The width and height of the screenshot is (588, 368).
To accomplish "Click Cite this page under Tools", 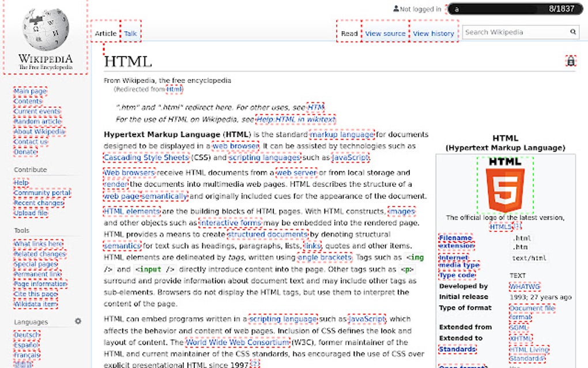I will click(35, 293).
